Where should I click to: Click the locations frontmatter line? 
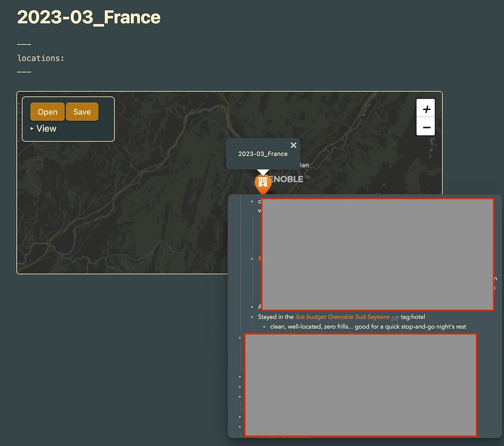(x=41, y=58)
